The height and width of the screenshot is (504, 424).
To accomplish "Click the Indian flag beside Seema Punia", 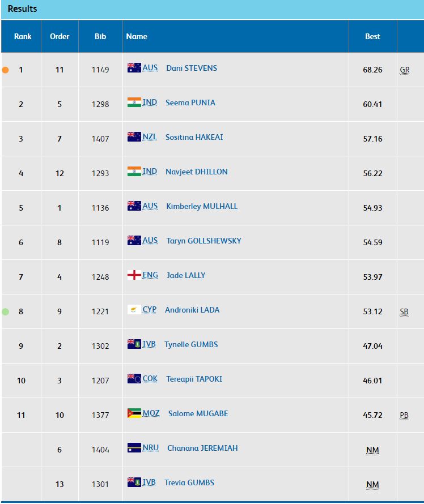I will [134, 102].
